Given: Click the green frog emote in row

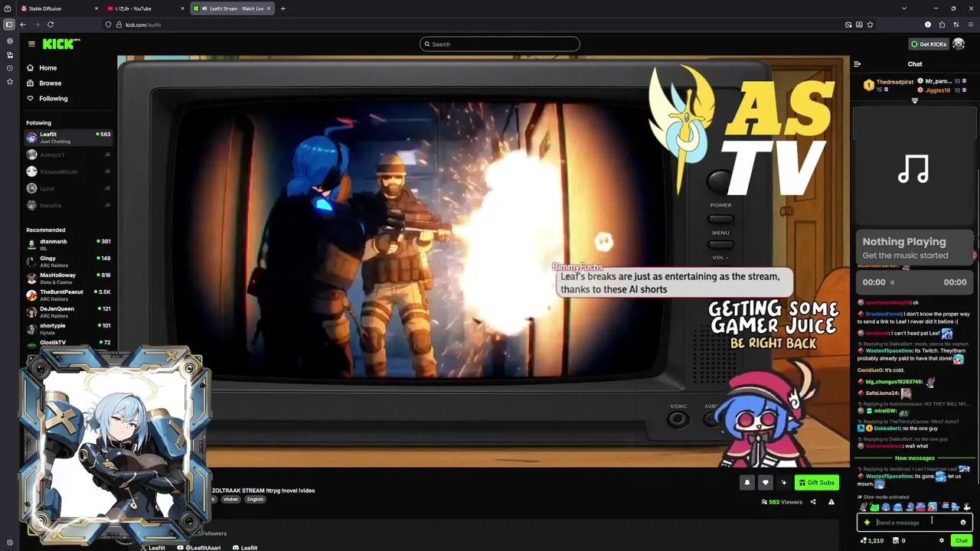Looking at the screenshot, I should pyautogui.click(x=875, y=507).
